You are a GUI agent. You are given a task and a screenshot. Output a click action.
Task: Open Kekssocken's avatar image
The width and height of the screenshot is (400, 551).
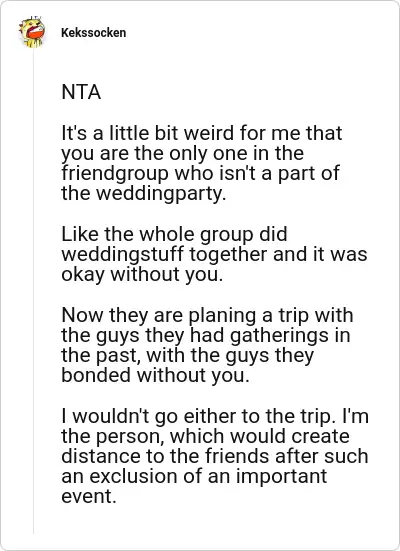32,32
